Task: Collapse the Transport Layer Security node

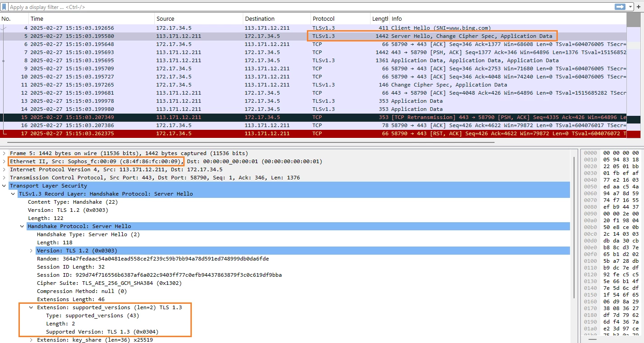Action: (4, 186)
